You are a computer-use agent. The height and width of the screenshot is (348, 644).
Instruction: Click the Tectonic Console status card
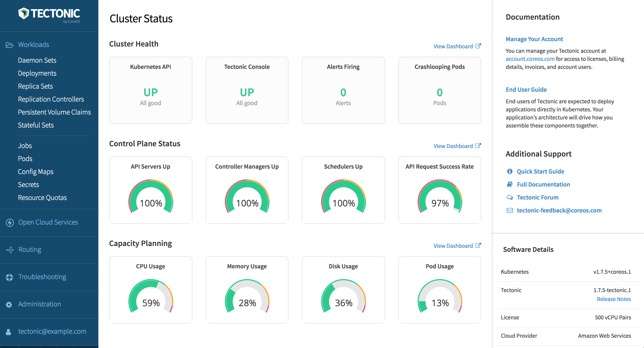(x=247, y=90)
